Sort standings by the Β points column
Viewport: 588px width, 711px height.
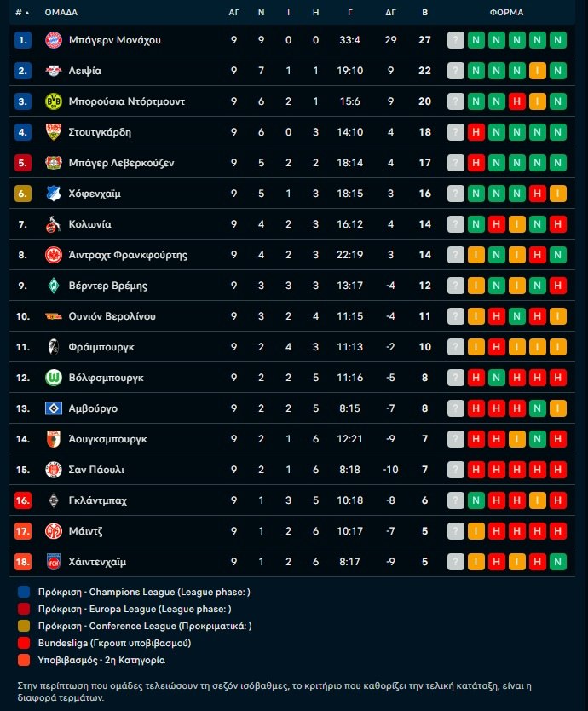(424, 13)
